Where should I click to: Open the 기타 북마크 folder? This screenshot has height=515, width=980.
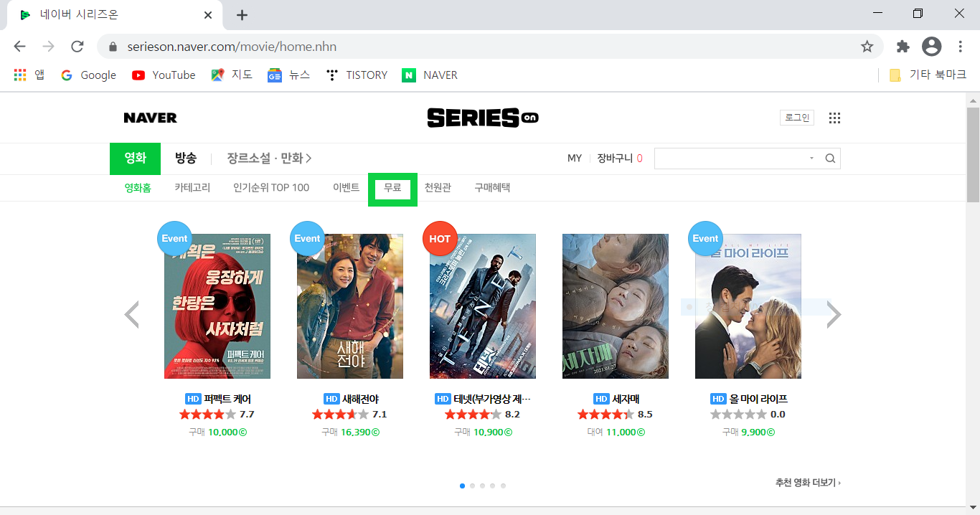[928, 75]
